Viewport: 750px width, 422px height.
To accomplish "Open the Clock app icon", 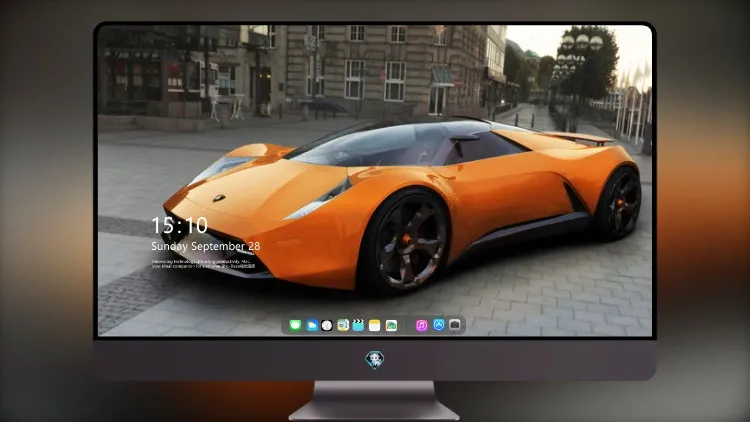I will 327,325.
